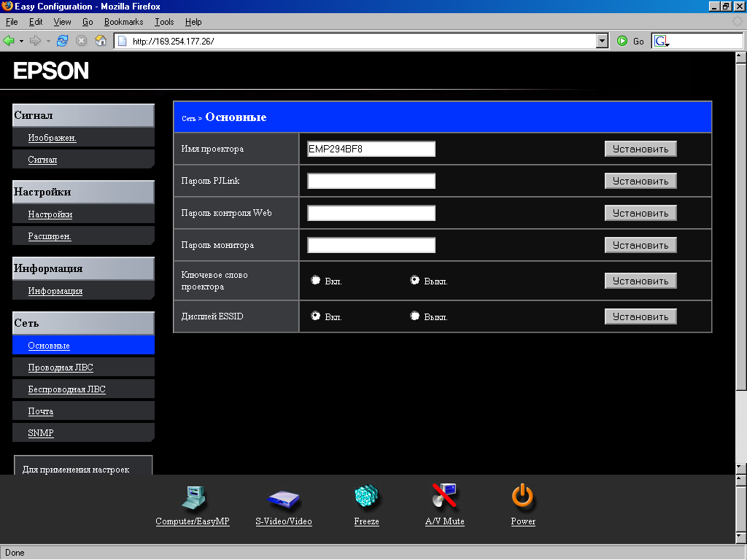This screenshot has width=747, height=560.
Task: Open the address bar history dropdown
Action: [602, 41]
